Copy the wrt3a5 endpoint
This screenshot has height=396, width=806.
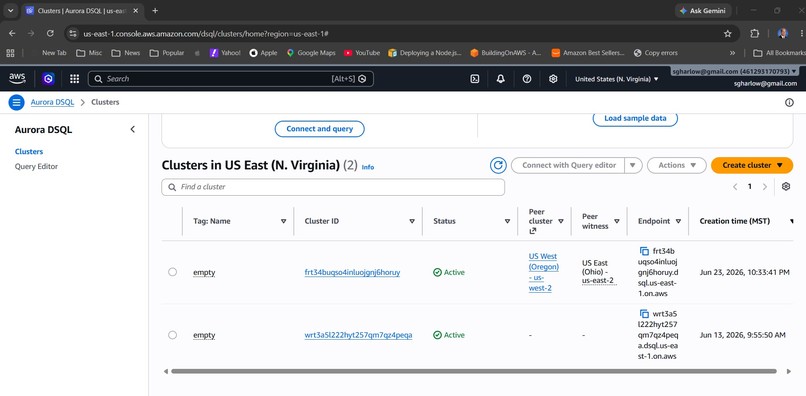pyautogui.click(x=644, y=313)
